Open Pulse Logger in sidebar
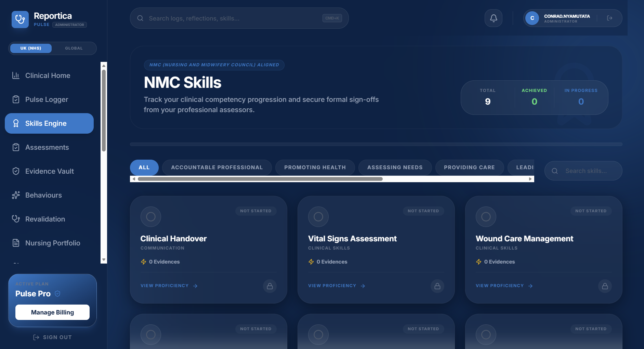 (x=49, y=99)
